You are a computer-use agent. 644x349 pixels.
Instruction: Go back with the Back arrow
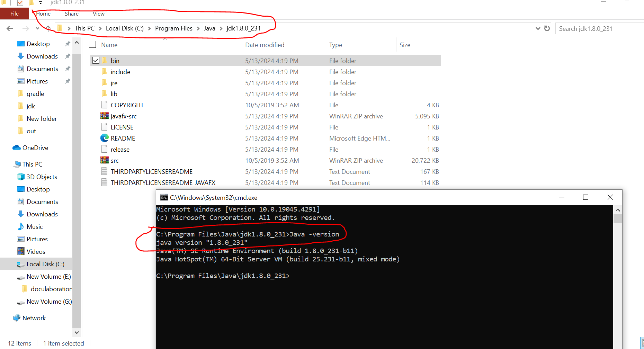coord(10,28)
